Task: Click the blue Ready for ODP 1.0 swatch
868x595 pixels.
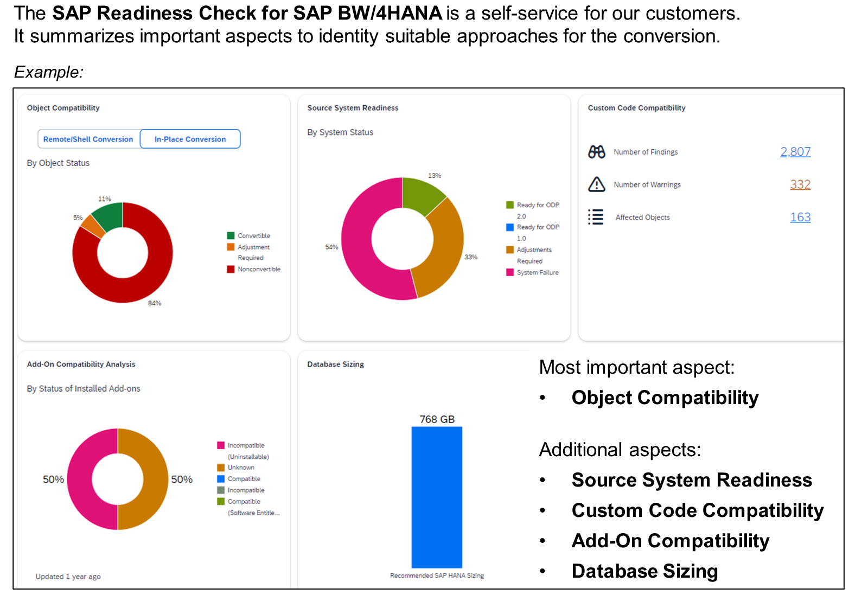Action: (510, 227)
